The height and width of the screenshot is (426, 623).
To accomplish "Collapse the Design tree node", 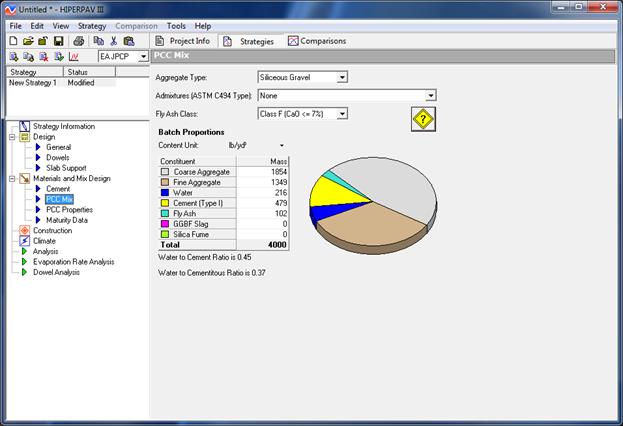I will 12,137.
